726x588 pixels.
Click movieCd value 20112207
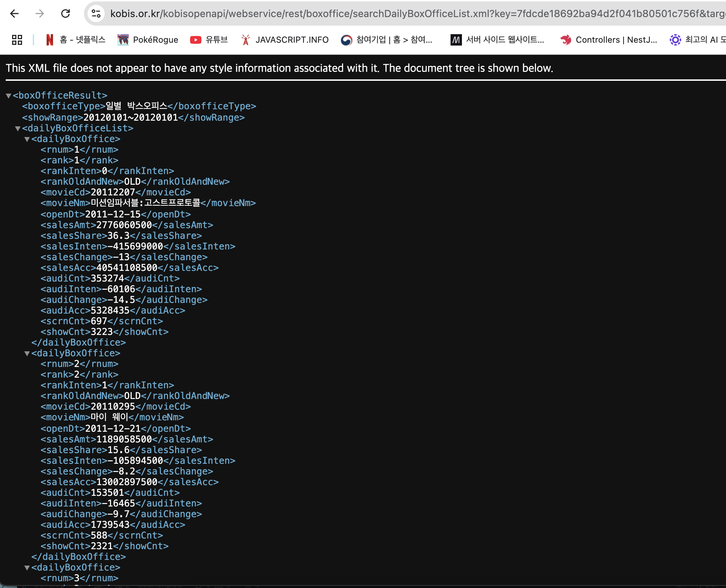tap(113, 192)
